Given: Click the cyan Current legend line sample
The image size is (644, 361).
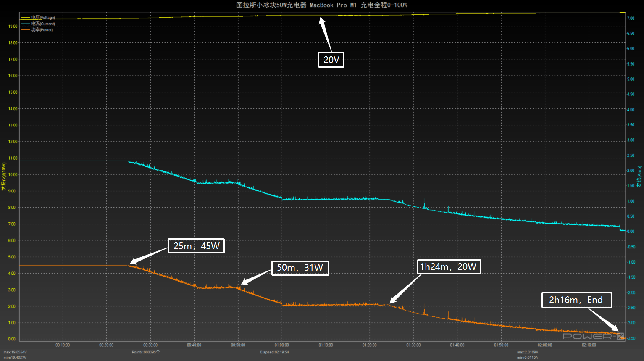Looking at the screenshot, I should [x=25, y=24].
